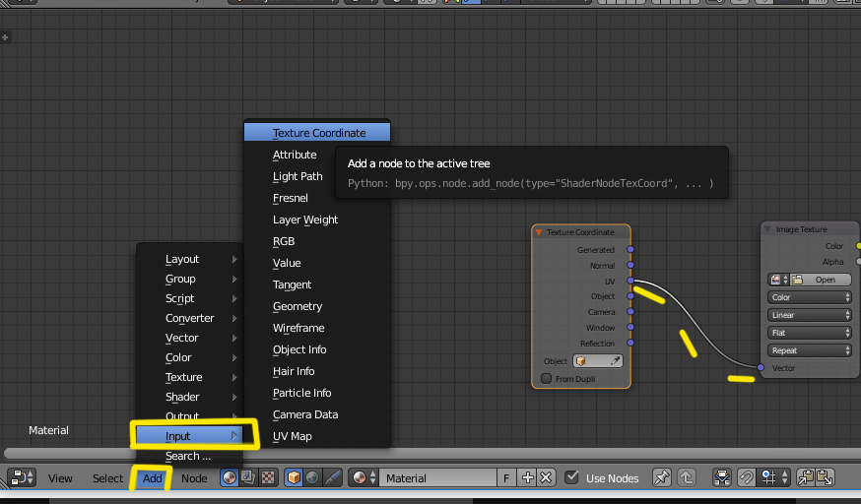Select the Texture nodes tree type icon
Screen dimensions: 861x504
267,478
